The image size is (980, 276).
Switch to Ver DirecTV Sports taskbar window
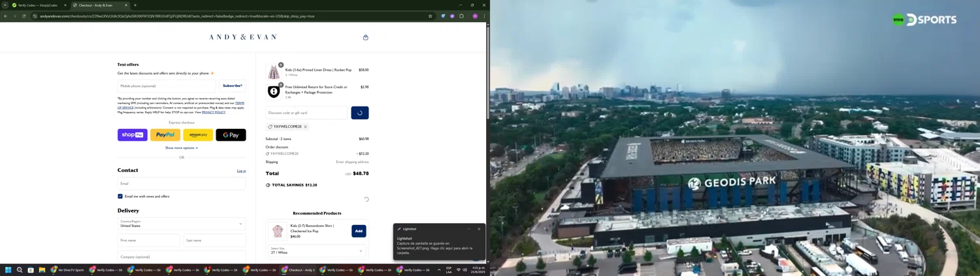[x=67, y=270]
